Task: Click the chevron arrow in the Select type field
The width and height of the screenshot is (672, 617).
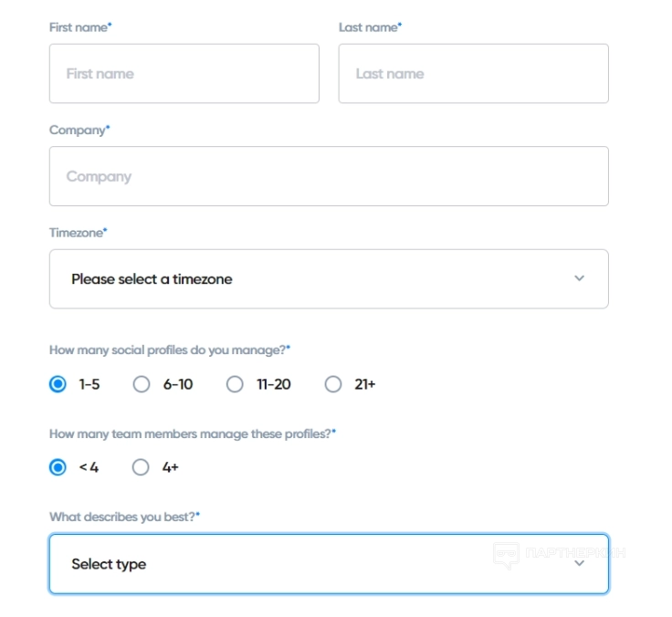Action: pyautogui.click(x=579, y=564)
